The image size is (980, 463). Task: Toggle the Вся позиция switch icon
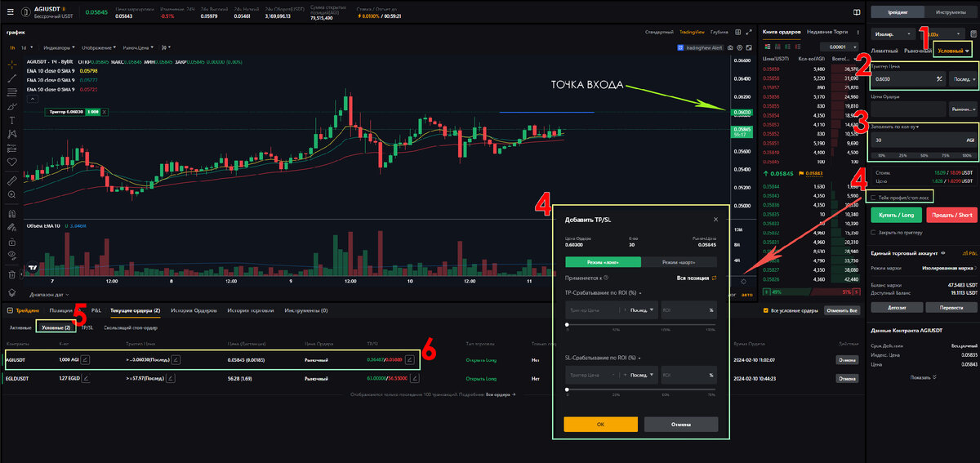click(714, 278)
